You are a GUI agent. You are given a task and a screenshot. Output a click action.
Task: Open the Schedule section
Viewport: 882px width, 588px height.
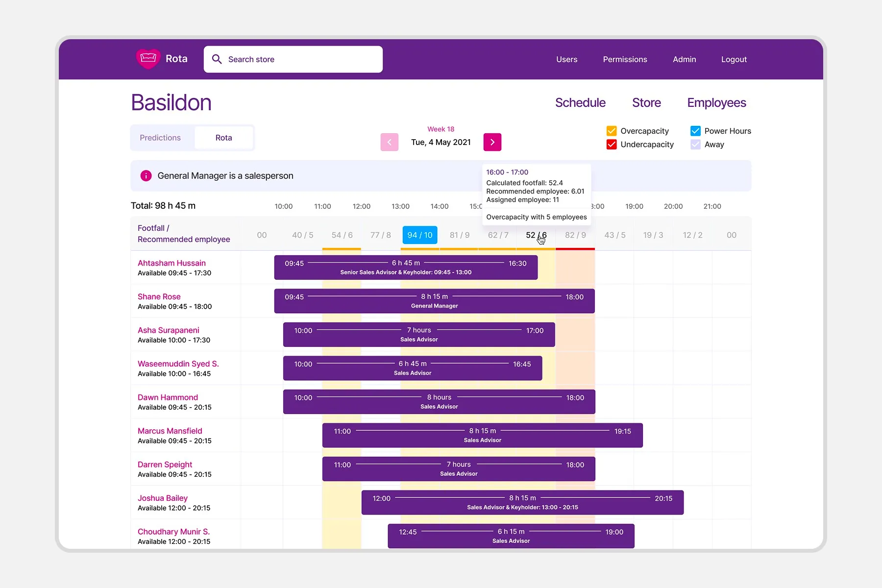580,103
